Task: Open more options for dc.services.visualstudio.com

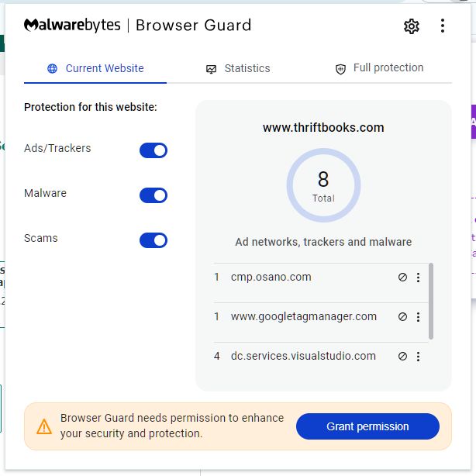Action: (419, 357)
